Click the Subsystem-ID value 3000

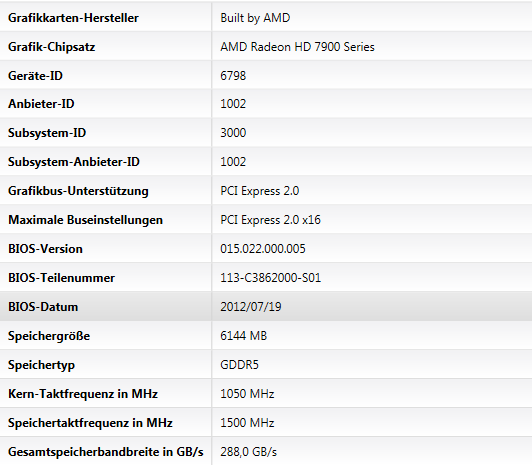(x=233, y=133)
